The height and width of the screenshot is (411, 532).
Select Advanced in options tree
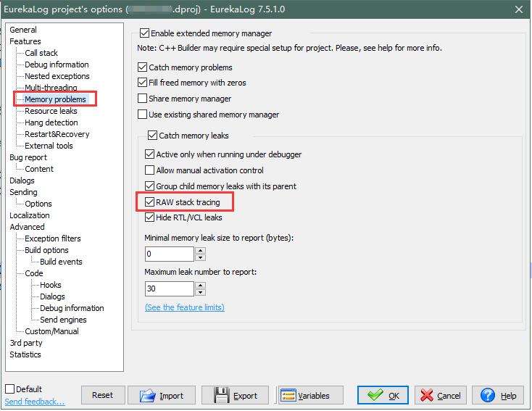(27, 227)
